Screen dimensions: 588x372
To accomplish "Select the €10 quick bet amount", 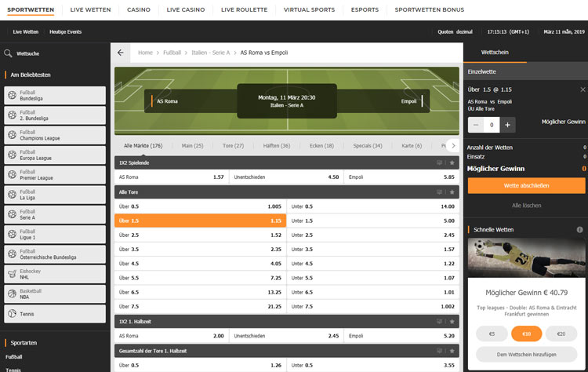I will (527, 334).
